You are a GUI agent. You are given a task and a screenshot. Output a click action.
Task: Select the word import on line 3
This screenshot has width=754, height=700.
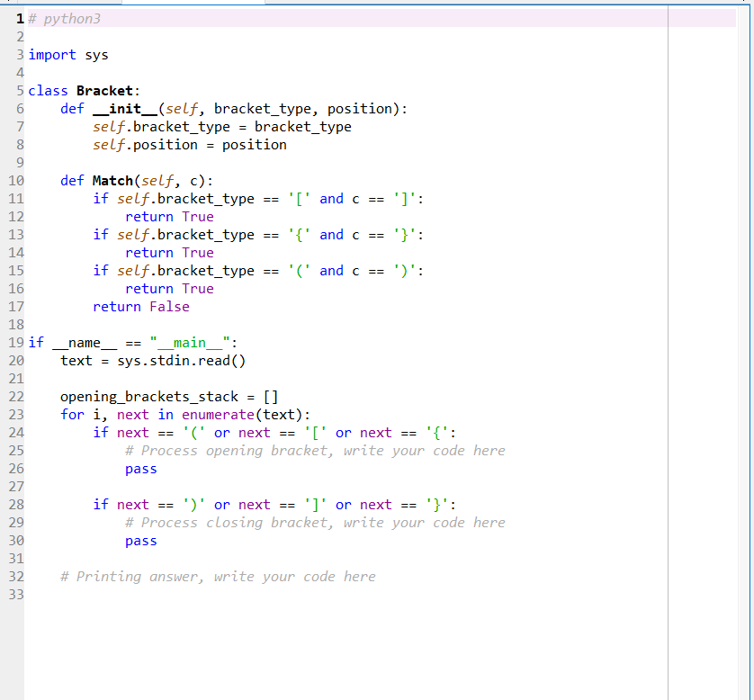pos(51,54)
